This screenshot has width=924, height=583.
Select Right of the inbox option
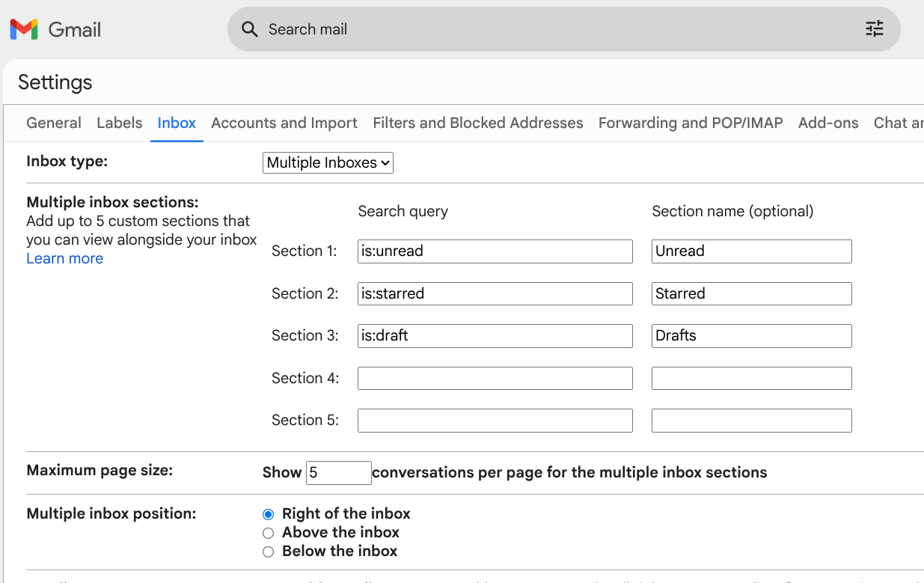point(269,514)
